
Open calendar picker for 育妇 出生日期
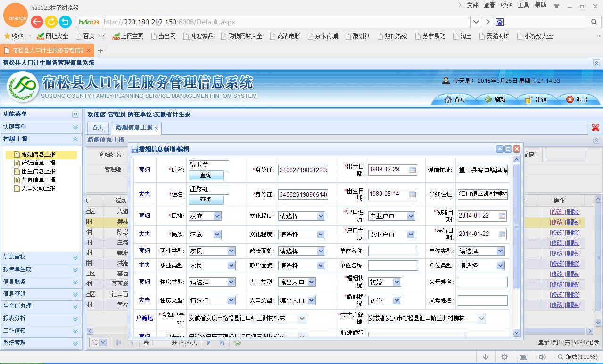(x=413, y=170)
